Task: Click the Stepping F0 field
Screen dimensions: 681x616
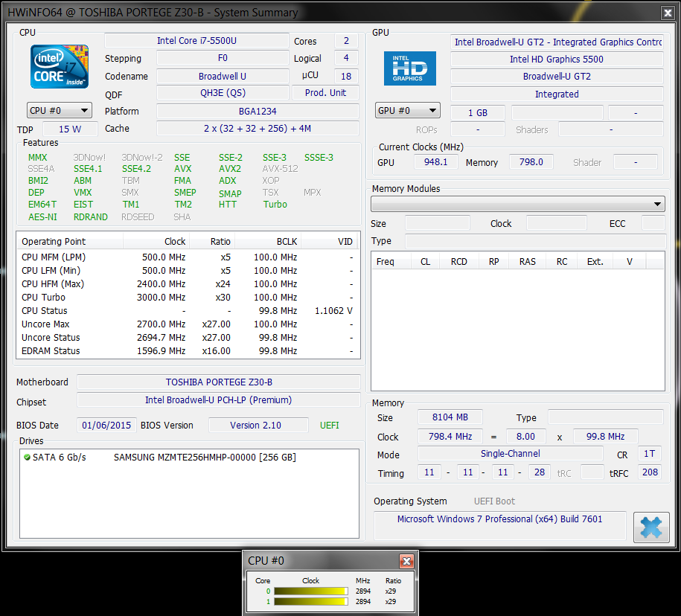Action: [x=223, y=58]
